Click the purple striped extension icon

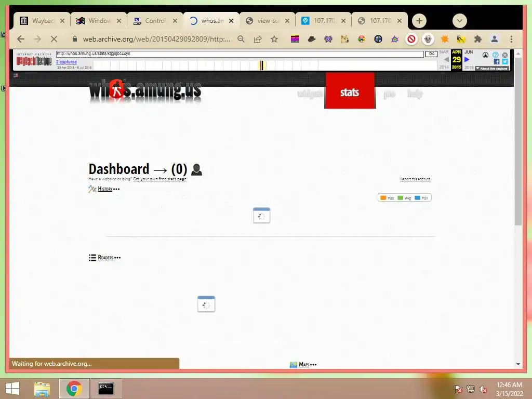(x=295, y=39)
